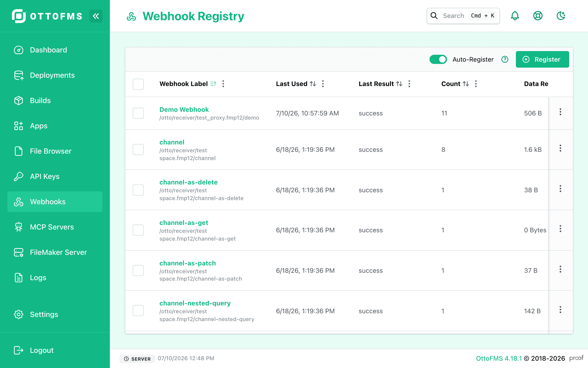Check the select-all header checkbox

point(138,84)
